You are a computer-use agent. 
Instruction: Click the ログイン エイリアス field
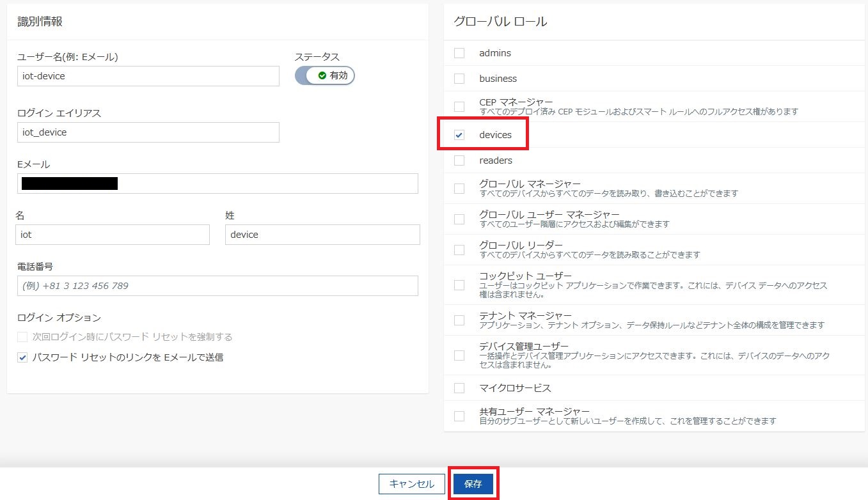point(147,132)
